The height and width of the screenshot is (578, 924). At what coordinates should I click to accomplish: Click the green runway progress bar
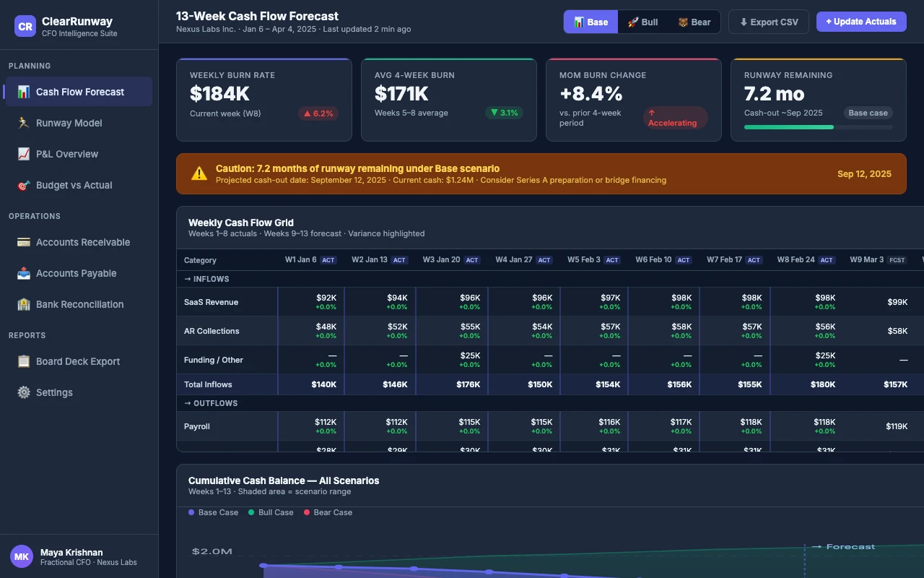click(788, 126)
